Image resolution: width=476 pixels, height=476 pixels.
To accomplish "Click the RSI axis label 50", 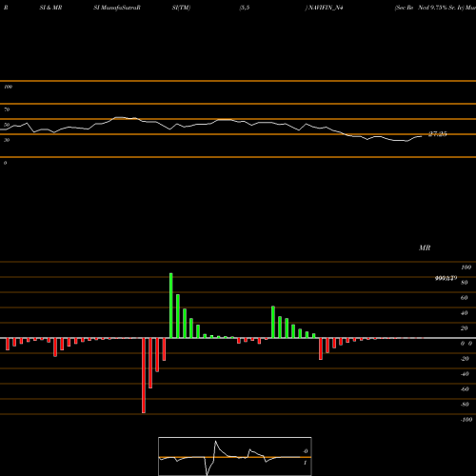I will [7, 125].
